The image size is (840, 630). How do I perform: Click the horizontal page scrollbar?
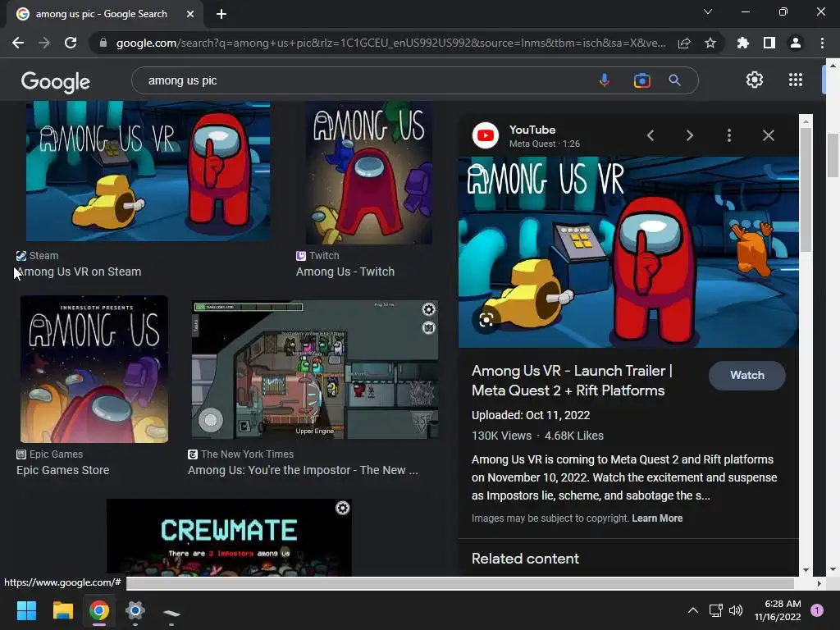[x=461, y=583]
